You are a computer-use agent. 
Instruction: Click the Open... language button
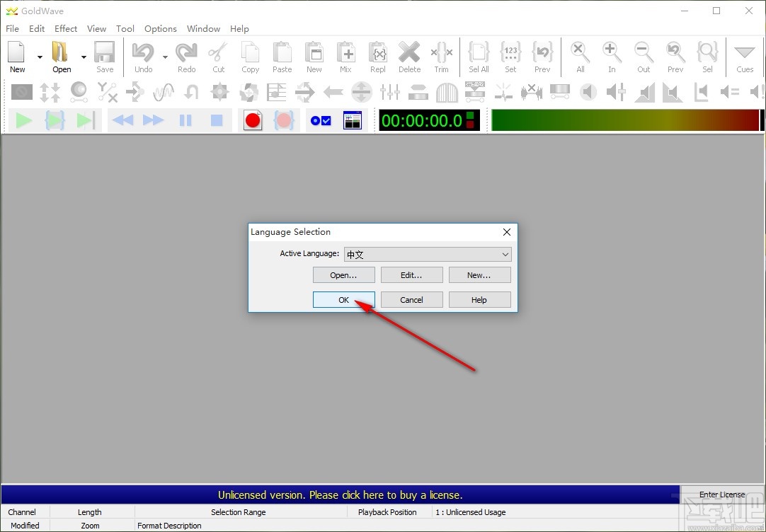coord(344,274)
